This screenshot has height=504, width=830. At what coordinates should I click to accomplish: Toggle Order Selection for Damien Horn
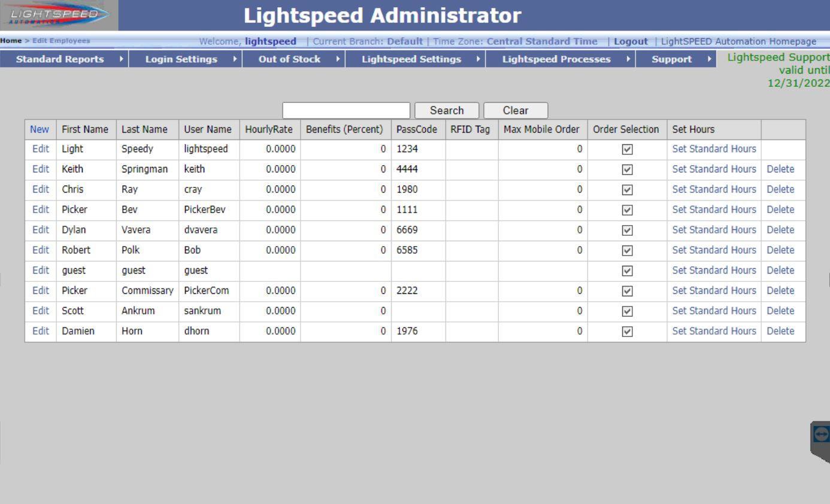[x=627, y=332]
